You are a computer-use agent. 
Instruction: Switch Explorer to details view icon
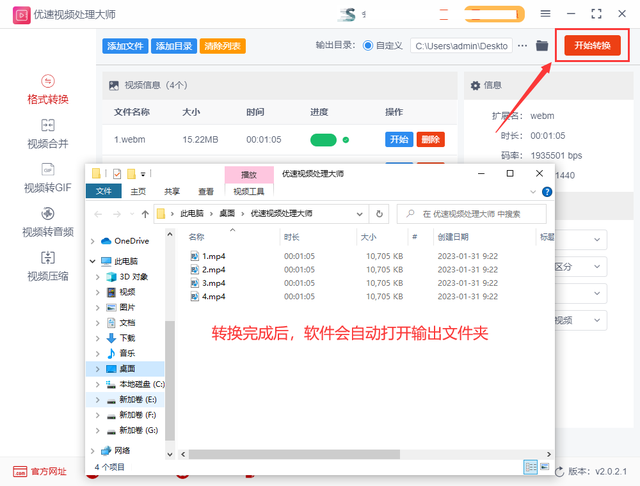point(531,467)
